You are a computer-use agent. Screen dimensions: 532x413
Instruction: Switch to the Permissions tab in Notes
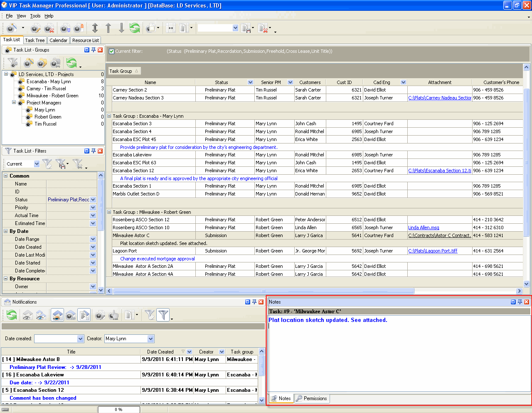[311, 398]
